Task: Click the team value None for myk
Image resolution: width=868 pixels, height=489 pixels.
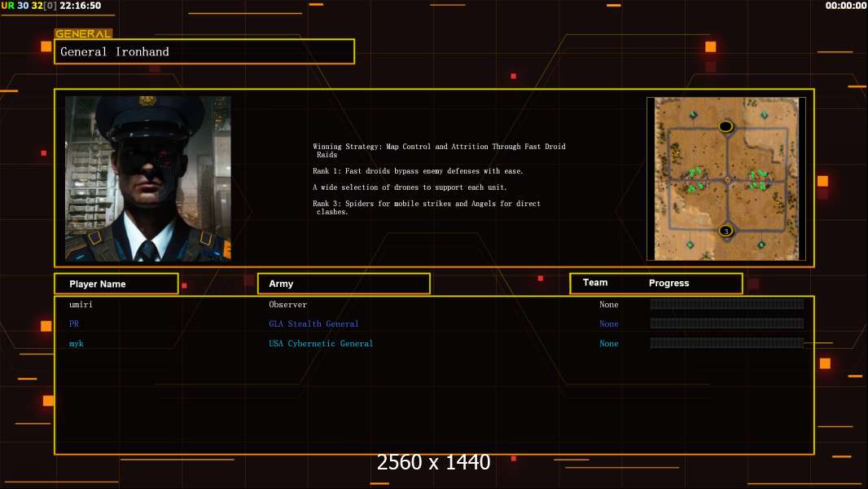Action: (609, 343)
